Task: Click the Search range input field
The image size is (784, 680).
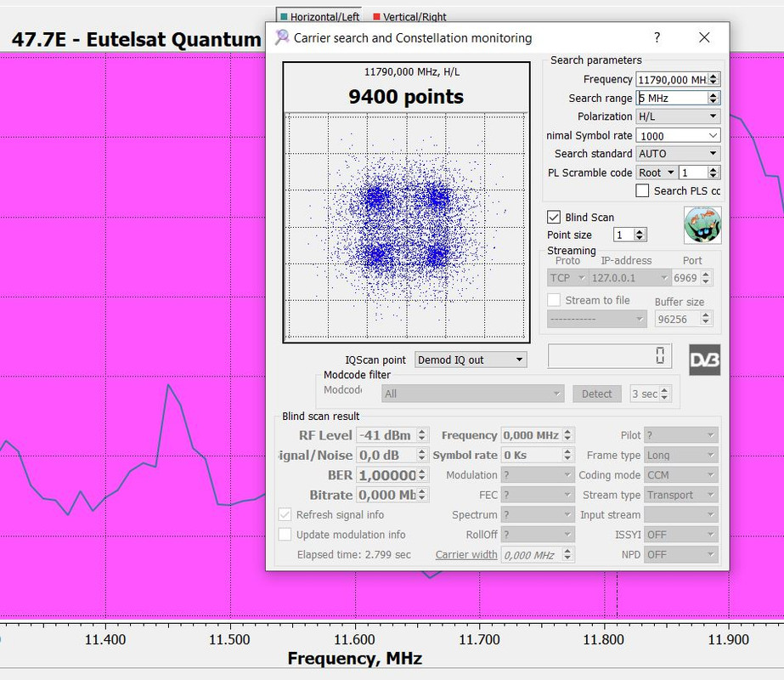Action: (672, 98)
